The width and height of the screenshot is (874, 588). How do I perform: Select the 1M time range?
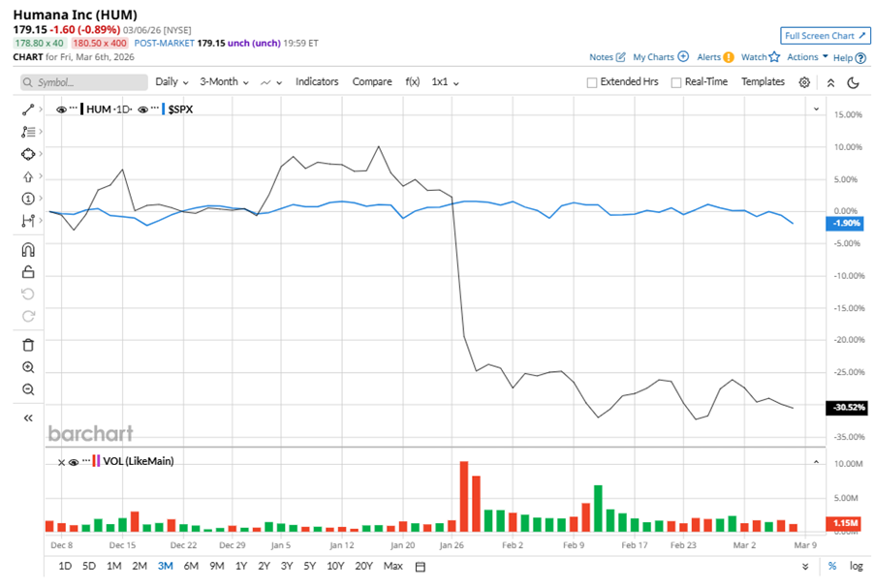click(x=114, y=566)
